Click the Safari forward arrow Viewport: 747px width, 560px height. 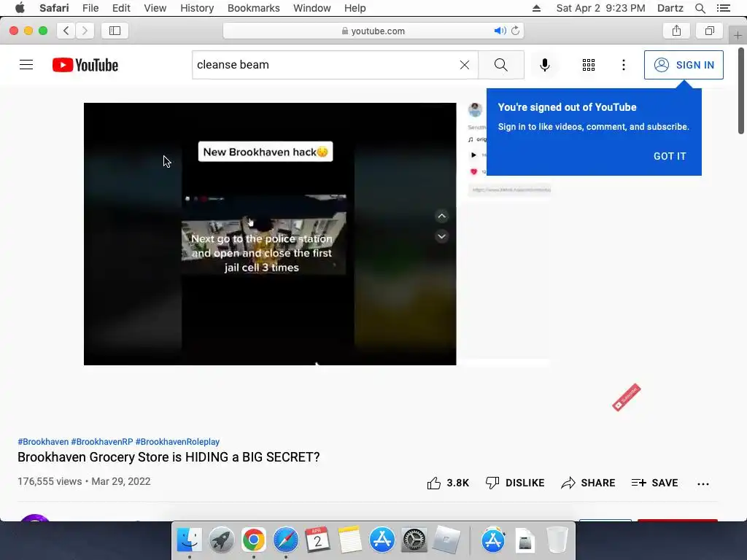click(x=85, y=31)
